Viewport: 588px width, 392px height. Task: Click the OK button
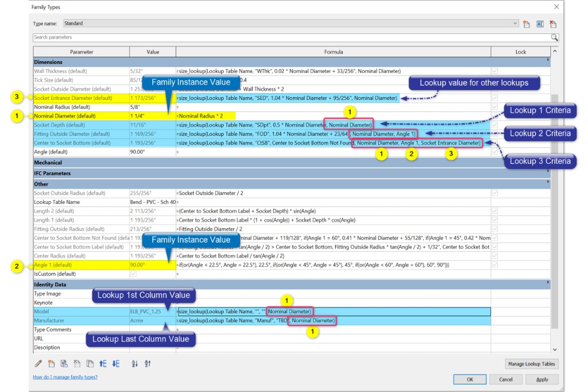470,379
